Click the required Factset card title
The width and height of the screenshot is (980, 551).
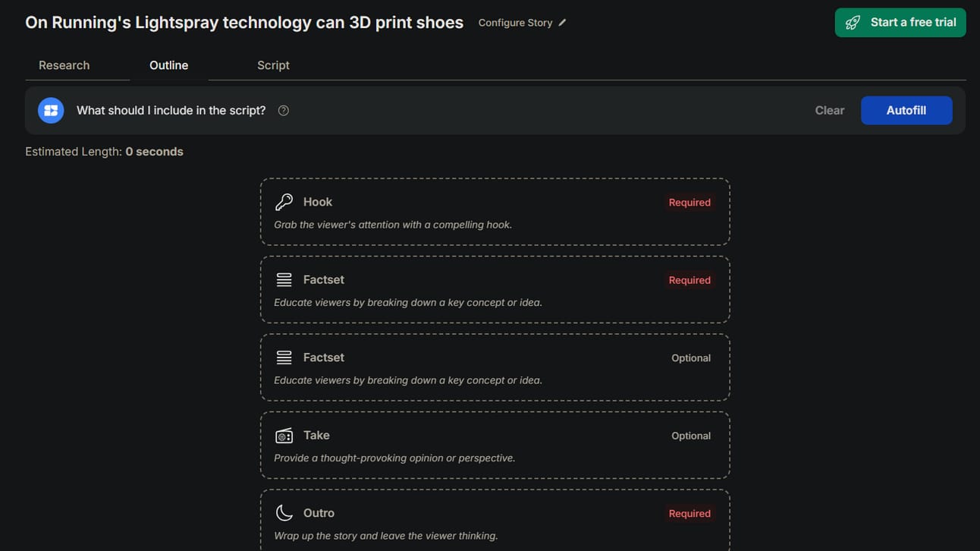pos(324,280)
